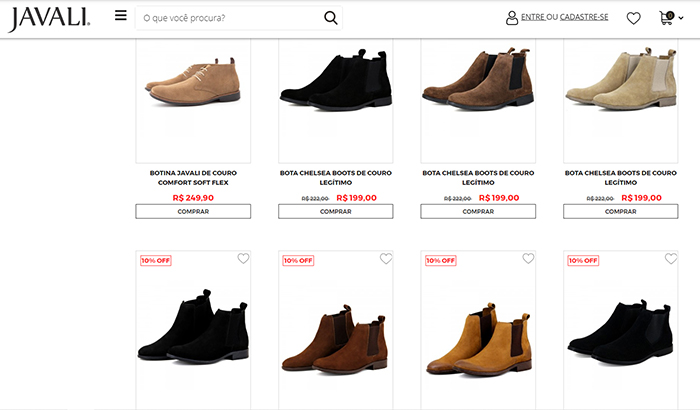This screenshot has height=410, width=700.
Task: Toggle heart on mustard yellow boot
Action: tap(528, 259)
